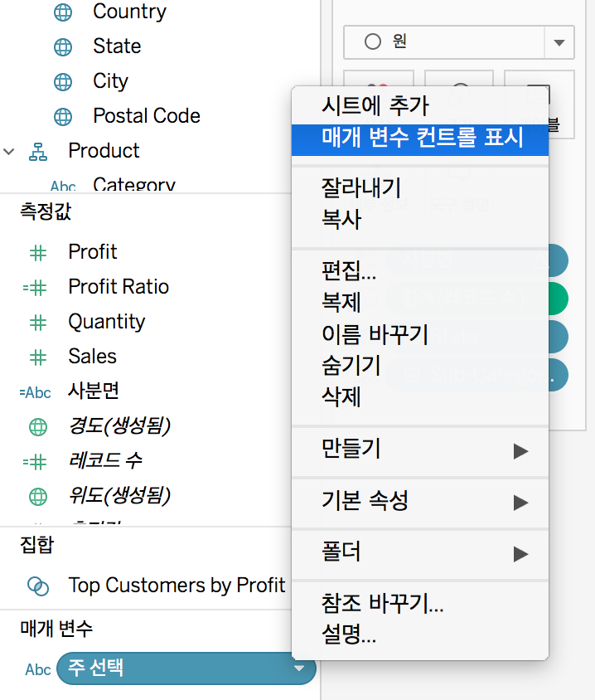
Task: Select the Quantity measure
Action: (107, 323)
